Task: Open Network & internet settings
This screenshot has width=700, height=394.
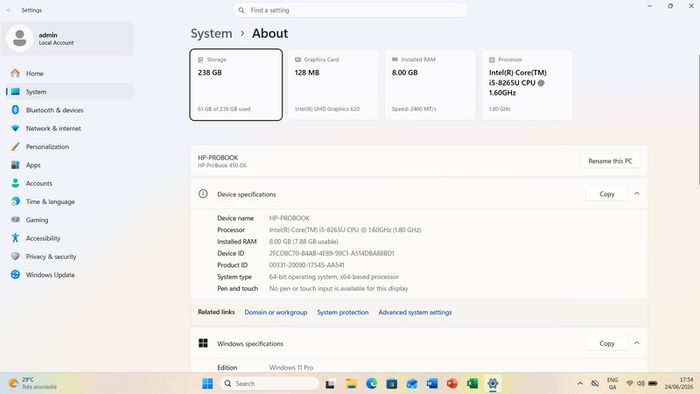Action: [69, 128]
